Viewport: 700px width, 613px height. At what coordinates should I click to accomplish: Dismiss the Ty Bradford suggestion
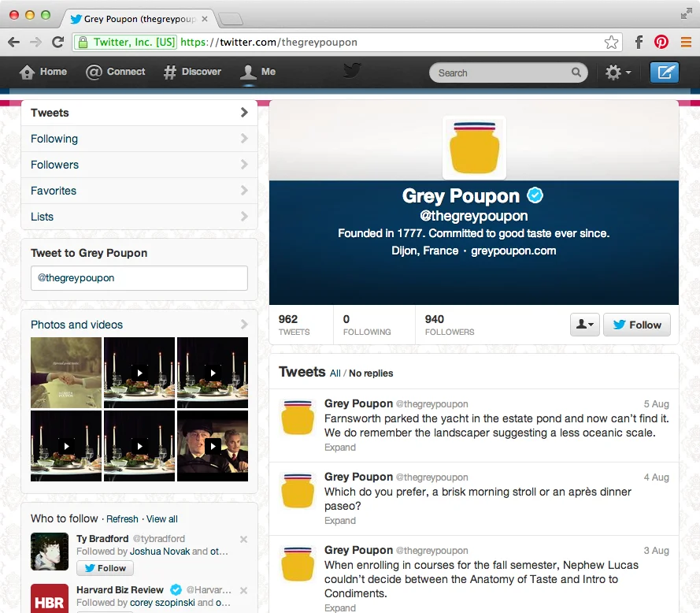(243, 539)
